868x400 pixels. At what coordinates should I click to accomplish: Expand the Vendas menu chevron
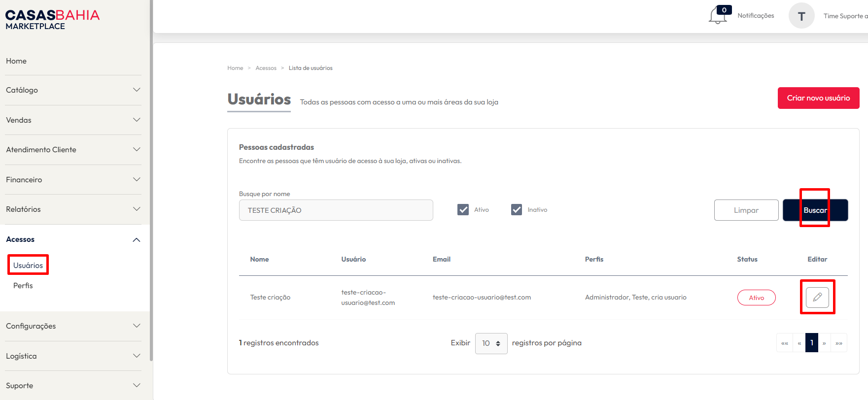pyautogui.click(x=137, y=120)
